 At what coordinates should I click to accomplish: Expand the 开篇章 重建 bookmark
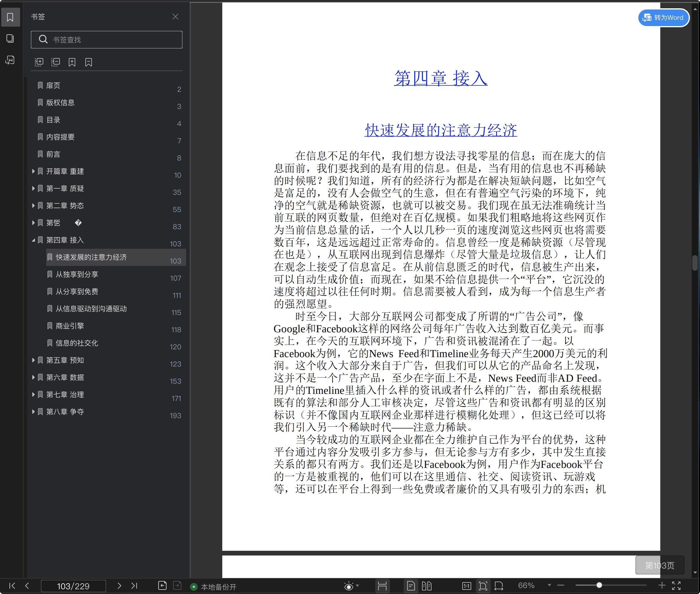point(33,171)
